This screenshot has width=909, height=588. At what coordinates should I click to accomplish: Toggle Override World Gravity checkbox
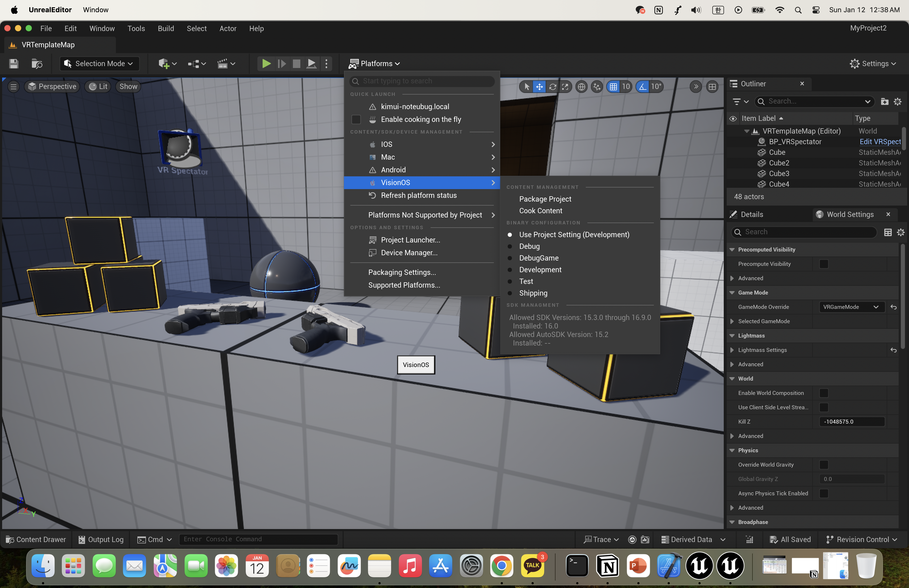pos(823,465)
